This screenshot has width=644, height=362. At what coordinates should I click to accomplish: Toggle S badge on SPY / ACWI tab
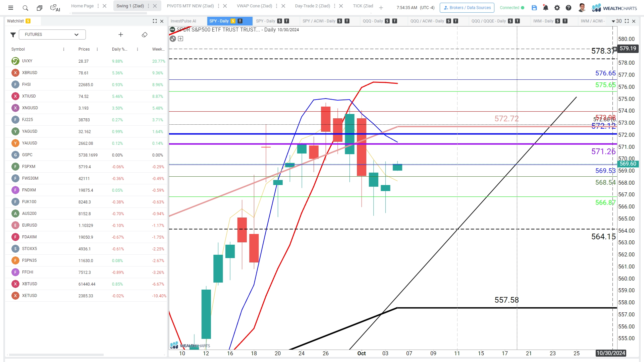[340, 21]
